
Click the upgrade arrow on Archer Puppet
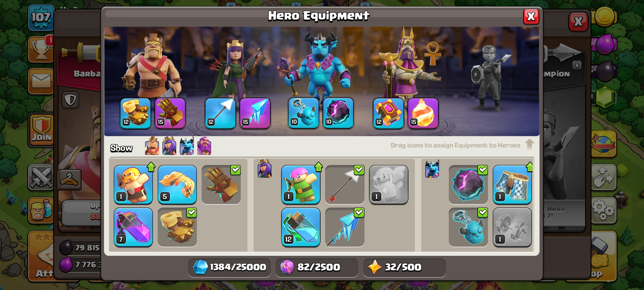click(x=318, y=167)
